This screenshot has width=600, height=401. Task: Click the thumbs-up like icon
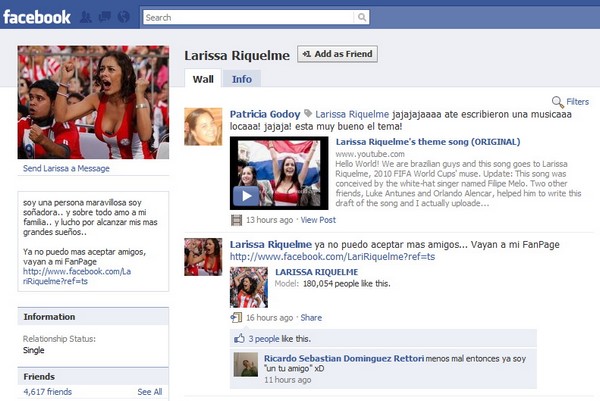coord(240,339)
